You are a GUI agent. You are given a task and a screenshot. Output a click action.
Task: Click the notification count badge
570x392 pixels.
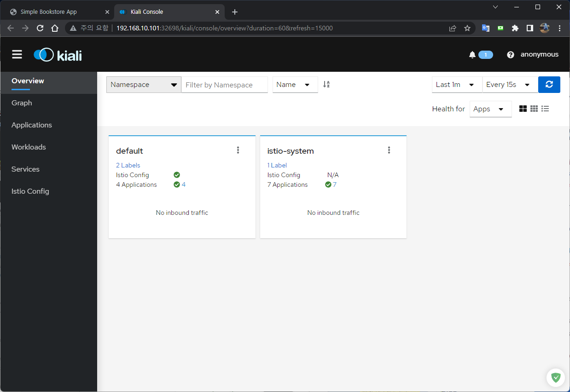pos(486,55)
